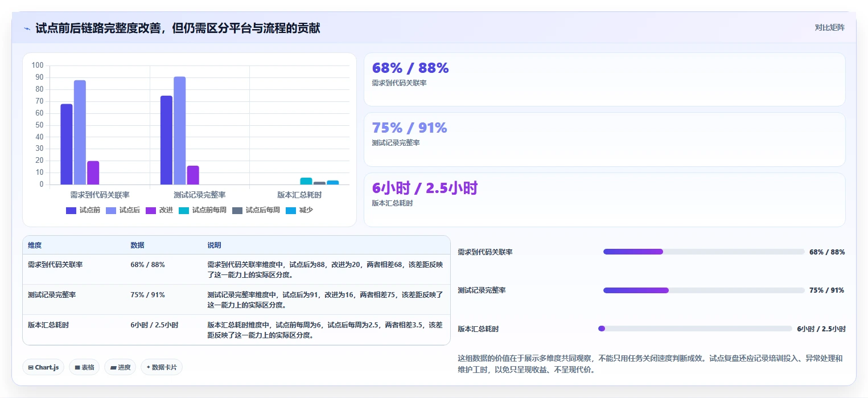Click table value 6小时 / 2.5小时
This screenshot has width=868, height=398.
(x=154, y=325)
